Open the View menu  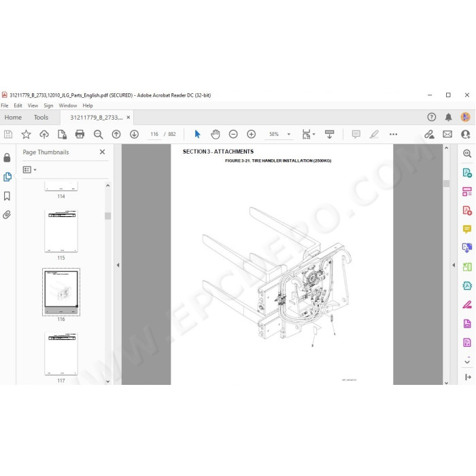click(33, 105)
